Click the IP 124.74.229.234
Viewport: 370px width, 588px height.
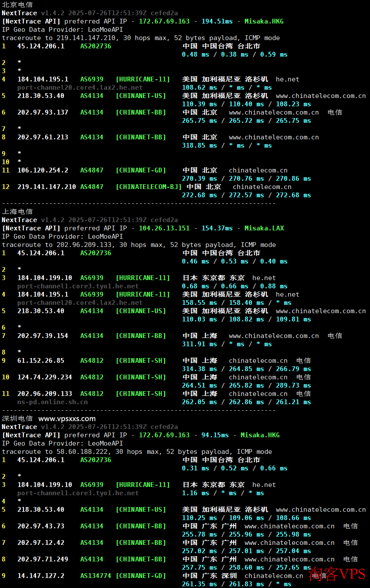point(44,377)
